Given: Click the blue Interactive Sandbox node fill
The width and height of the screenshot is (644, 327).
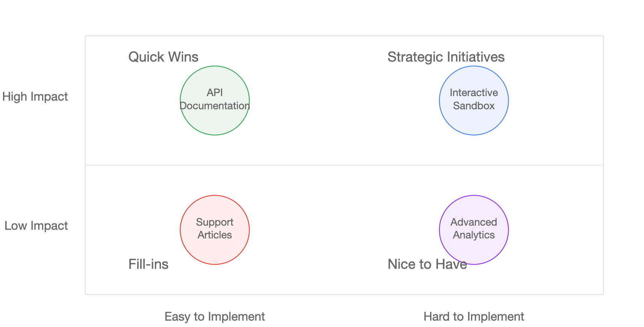Looking at the screenshot, I should 474,122.
